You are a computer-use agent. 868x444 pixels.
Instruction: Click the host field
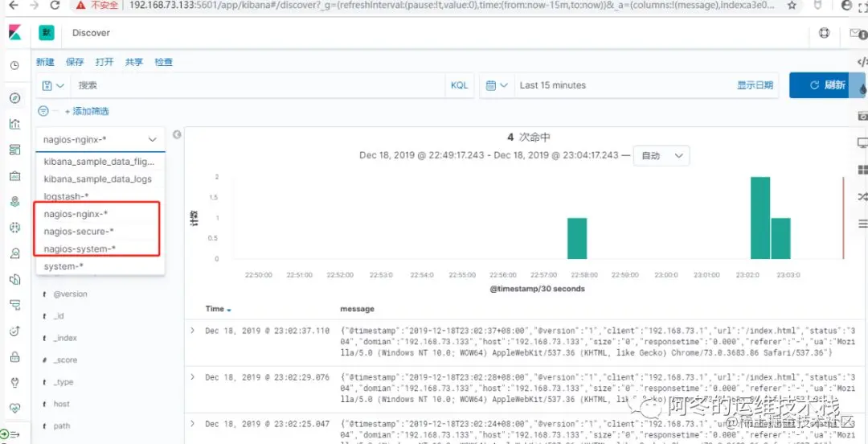tap(61, 404)
